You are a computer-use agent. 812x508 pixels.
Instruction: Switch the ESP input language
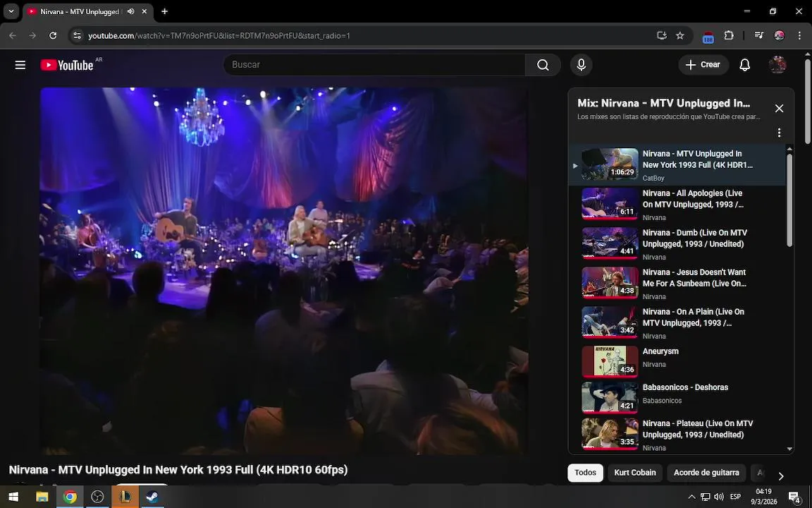[735, 497]
